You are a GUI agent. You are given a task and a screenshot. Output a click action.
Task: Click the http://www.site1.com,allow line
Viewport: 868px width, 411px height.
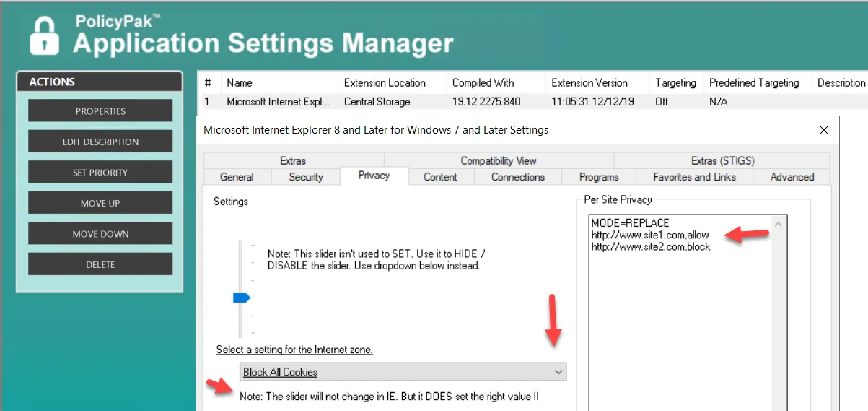tap(650, 235)
